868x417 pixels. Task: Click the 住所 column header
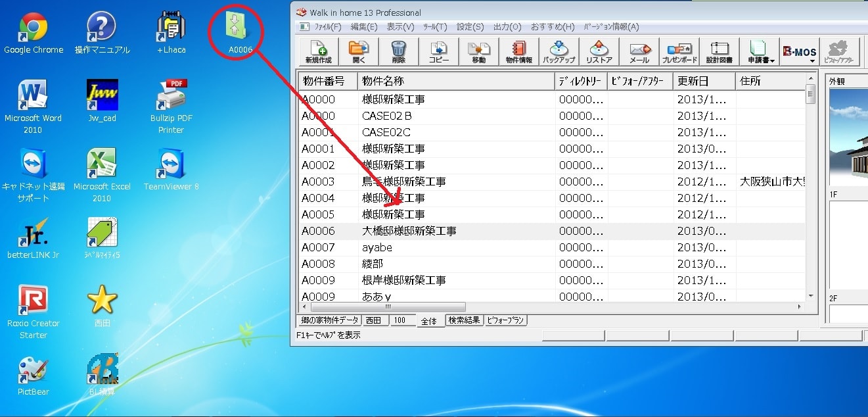click(771, 81)
